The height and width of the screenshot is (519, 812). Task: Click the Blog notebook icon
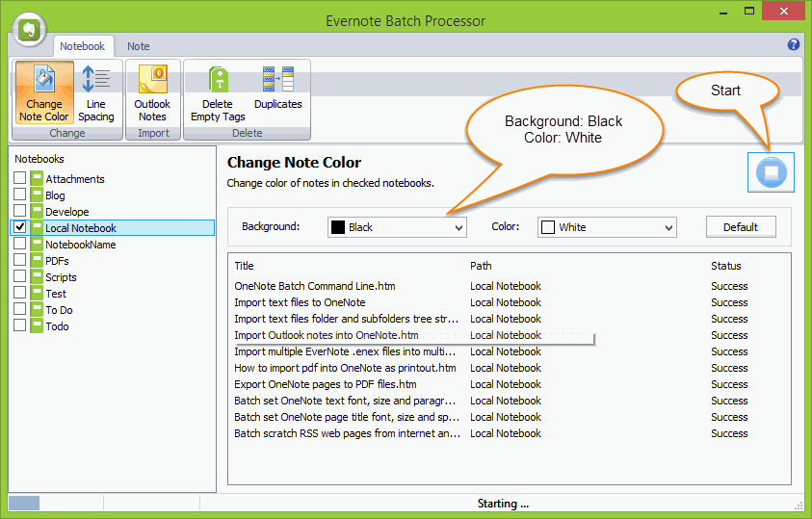pos(37,195)
